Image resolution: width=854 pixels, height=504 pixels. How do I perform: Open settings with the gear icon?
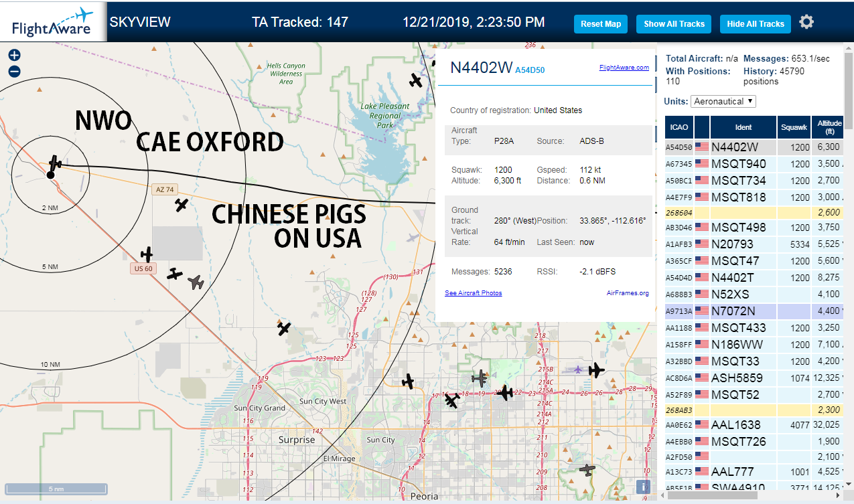coord(806,22)
